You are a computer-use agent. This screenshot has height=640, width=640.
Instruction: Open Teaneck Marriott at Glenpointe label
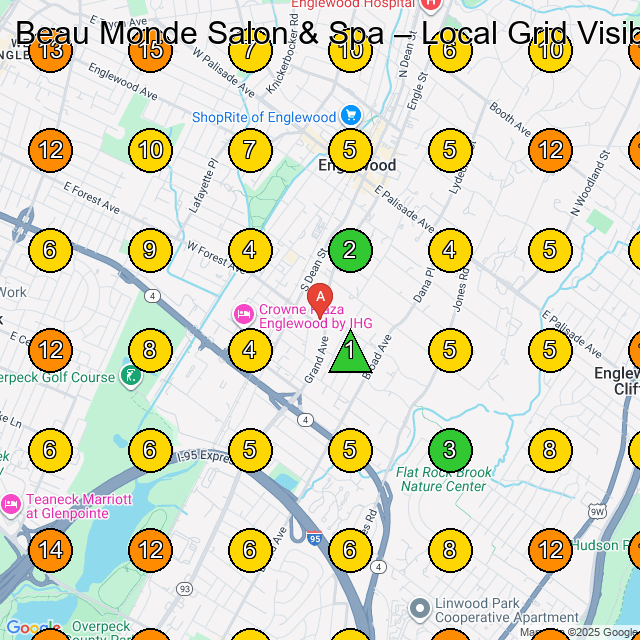pos(79,506)
